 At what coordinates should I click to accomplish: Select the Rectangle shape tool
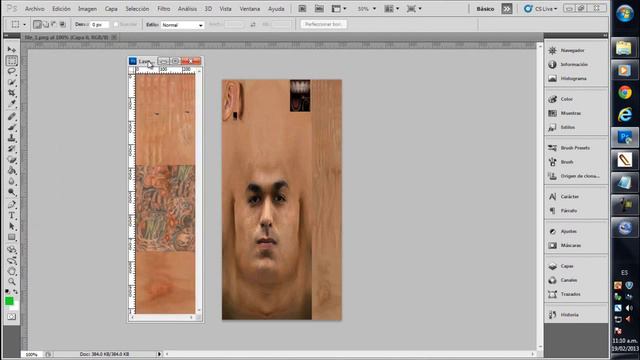(11, 237)
